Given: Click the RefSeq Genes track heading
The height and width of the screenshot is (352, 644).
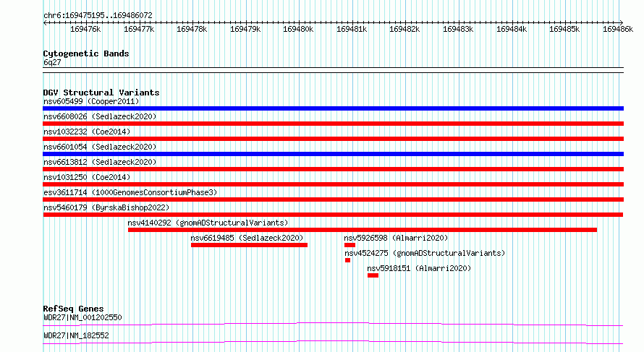Looking at the screenshot, I should tap(73, 309).
